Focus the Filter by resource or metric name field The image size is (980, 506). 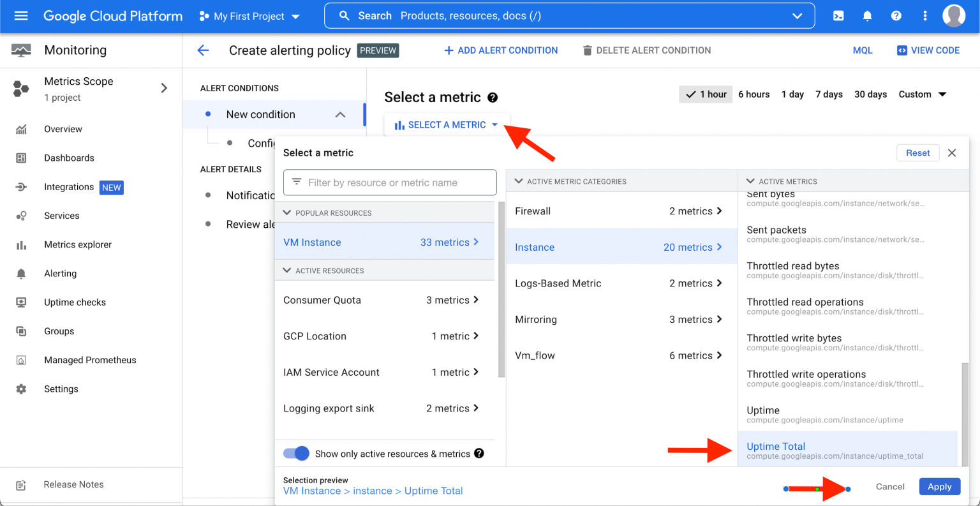(390, 182)
